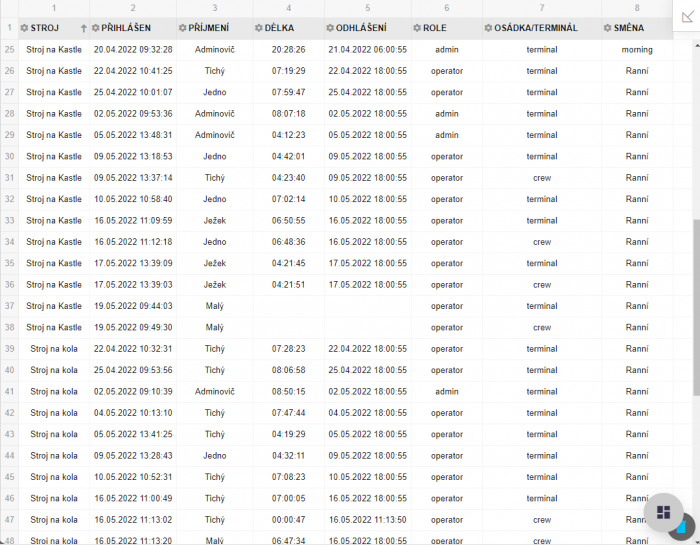700x546 pixels.
Task: Click 'Ranní' shift cell in row 40
Action: point(637,370)
